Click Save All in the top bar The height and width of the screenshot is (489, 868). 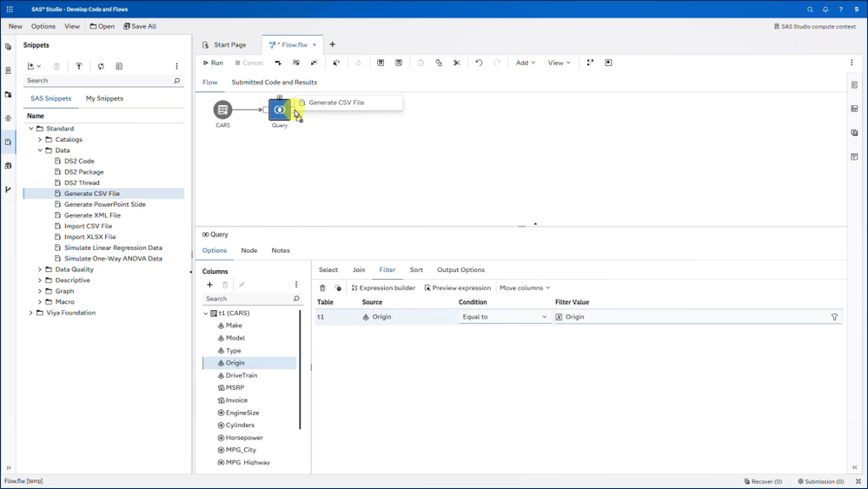click(x=140, y=26)
